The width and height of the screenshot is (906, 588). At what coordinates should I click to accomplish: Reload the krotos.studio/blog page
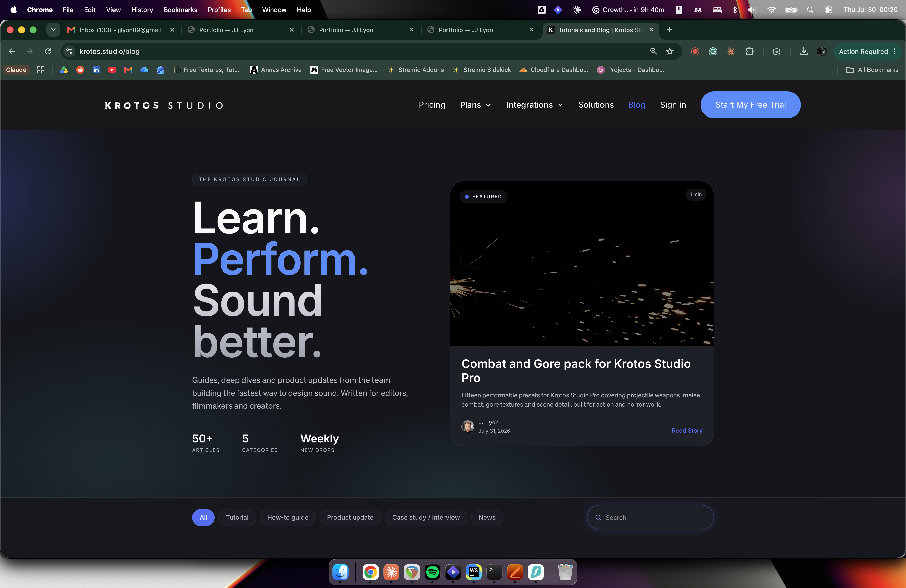coord(48,51)
